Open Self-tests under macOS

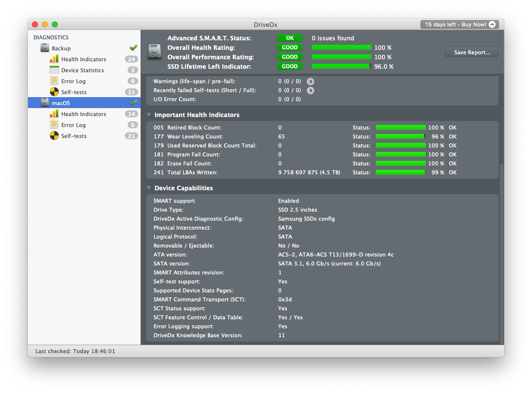coord(84,135)
